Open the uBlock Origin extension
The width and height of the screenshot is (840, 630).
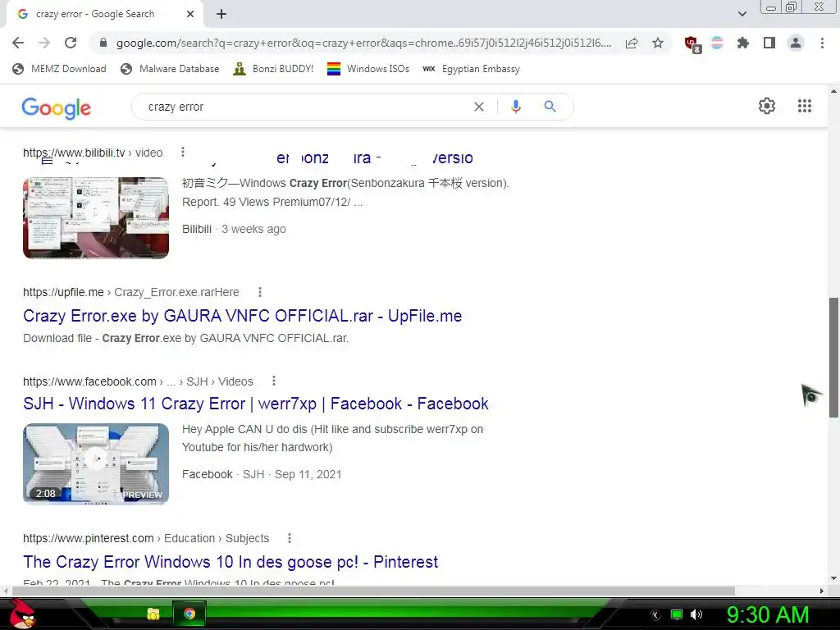[692, 43]
